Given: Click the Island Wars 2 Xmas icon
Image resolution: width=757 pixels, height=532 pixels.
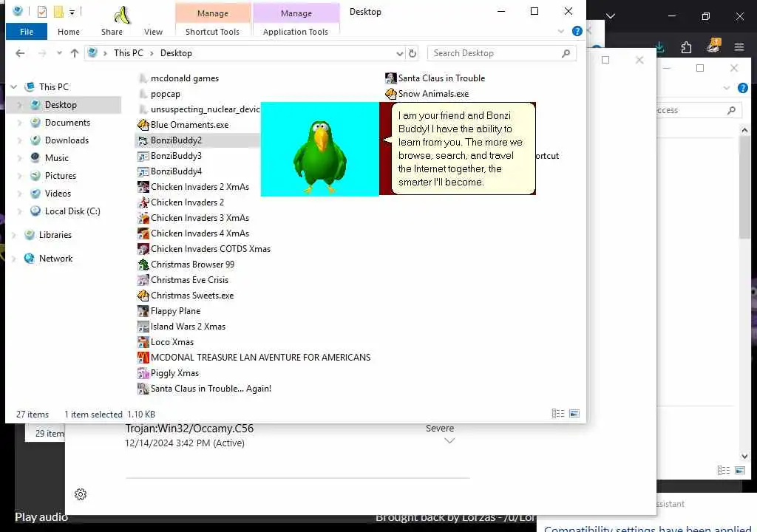Looking at the screenshot, I should pyautogui.click(x=143, y=327).
